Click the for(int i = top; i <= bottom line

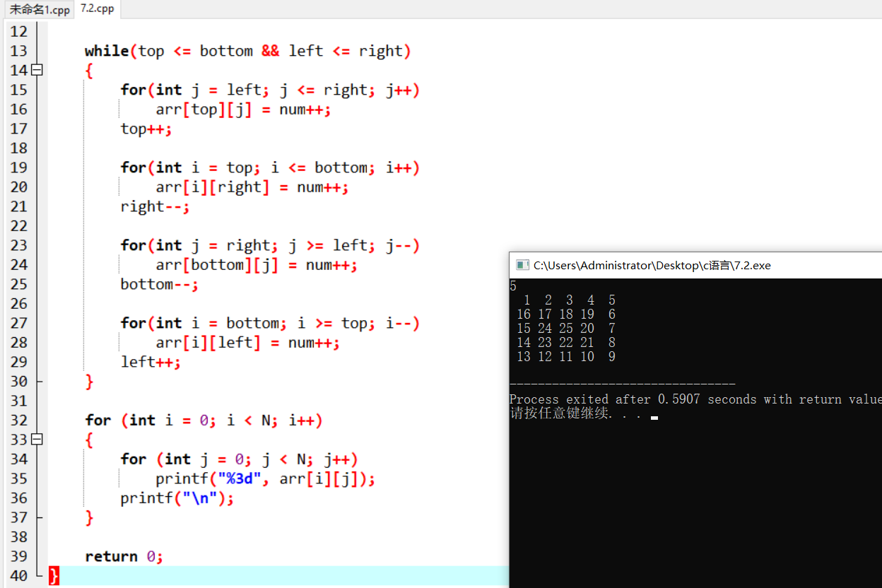coord(270,167)
